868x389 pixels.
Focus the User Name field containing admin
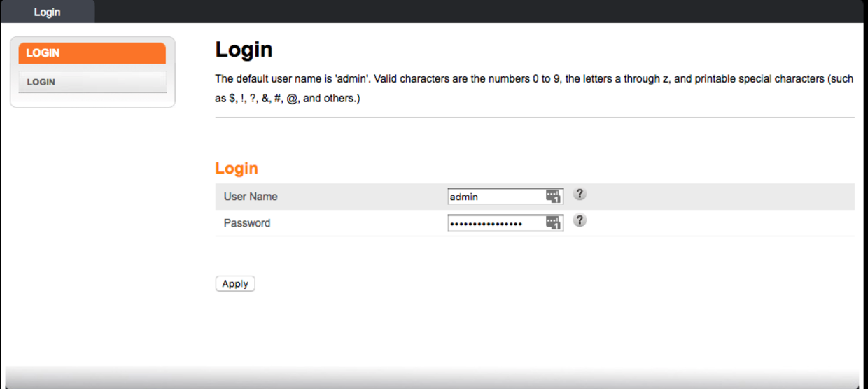[505, 197]
